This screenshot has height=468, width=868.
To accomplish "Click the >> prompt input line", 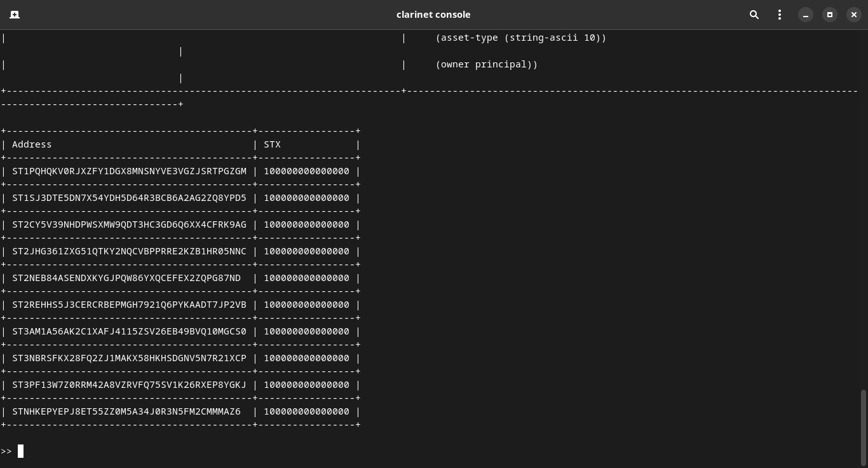I will (434, 451).
